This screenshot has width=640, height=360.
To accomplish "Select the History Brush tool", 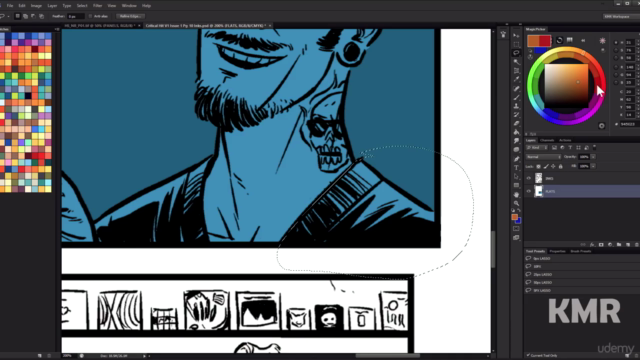I will coord(516,115).
